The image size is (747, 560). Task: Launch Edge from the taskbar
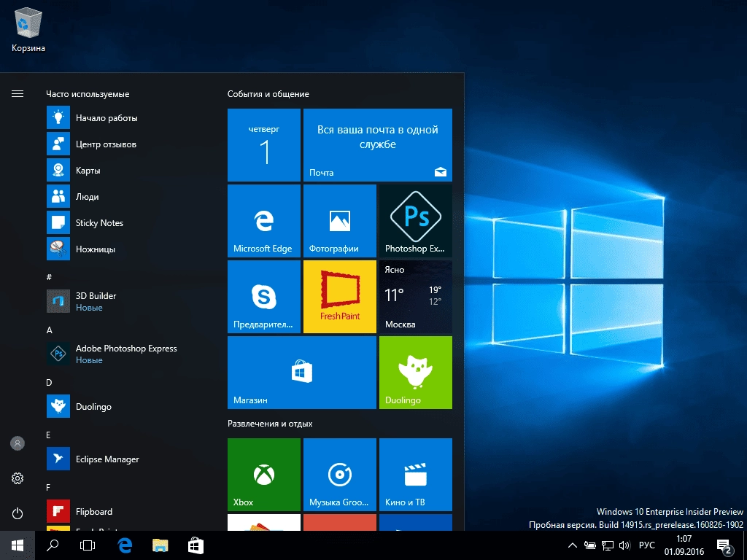[125, 545]
